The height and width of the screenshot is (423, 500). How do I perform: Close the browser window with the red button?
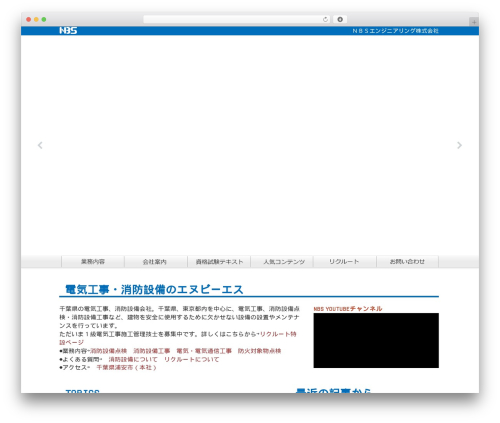click(x=29, y=19)
